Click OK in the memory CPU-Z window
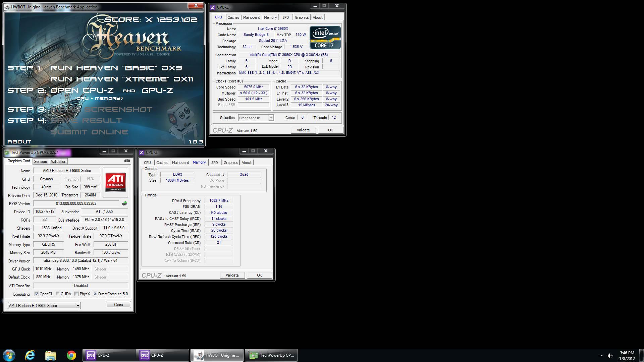 click(x=259, y=275)
